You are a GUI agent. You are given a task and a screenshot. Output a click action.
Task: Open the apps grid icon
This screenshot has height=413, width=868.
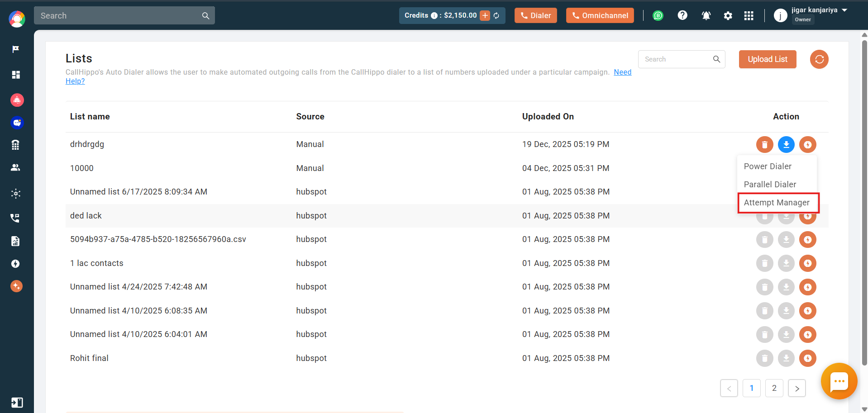coord(749,16)
